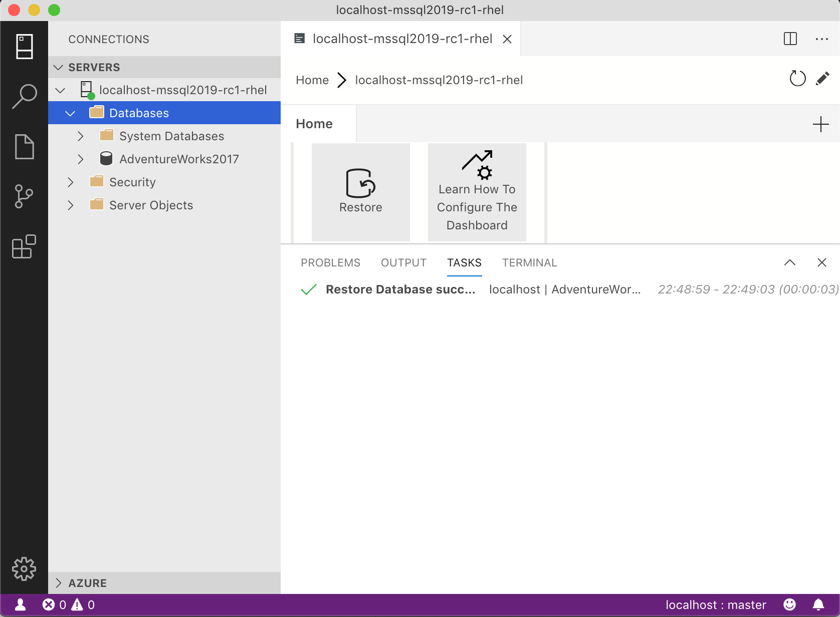Open errors count in status bar

click(54, 605)
